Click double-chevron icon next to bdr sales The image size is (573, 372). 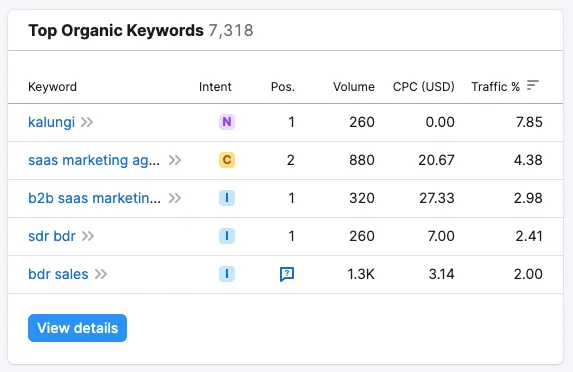(101, 274)
